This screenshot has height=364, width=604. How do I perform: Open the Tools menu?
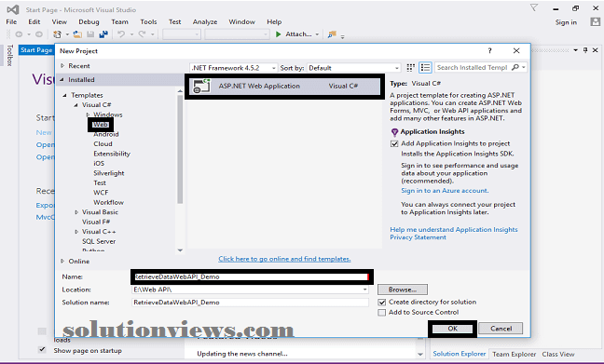click(148, 22)
